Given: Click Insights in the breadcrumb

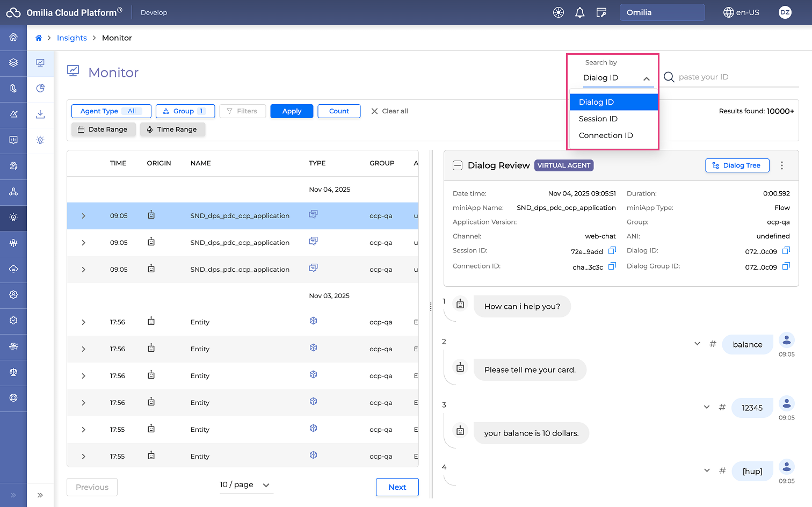Looking at the screenshot, I should (x=72, y=38).
